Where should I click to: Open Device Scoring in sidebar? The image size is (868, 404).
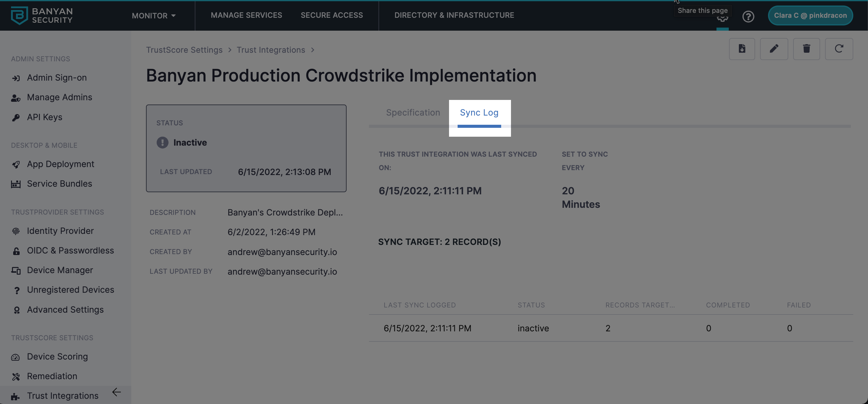click(57, 356)
